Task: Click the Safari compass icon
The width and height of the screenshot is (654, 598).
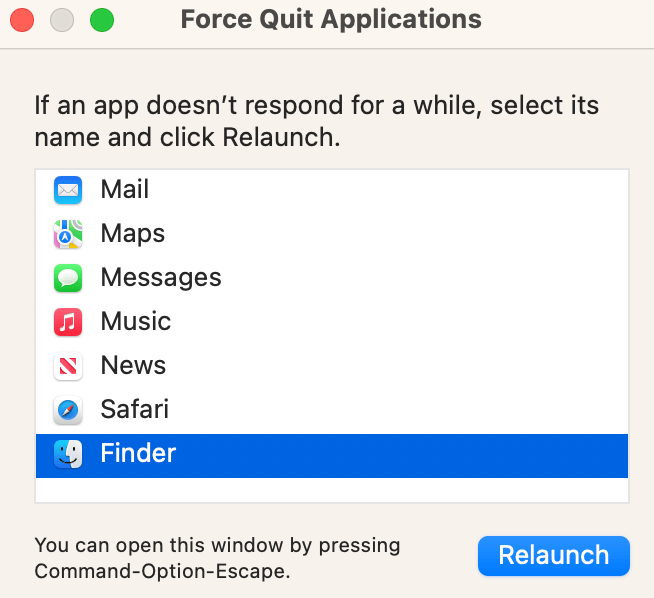Action: click(x=68, y=410)
